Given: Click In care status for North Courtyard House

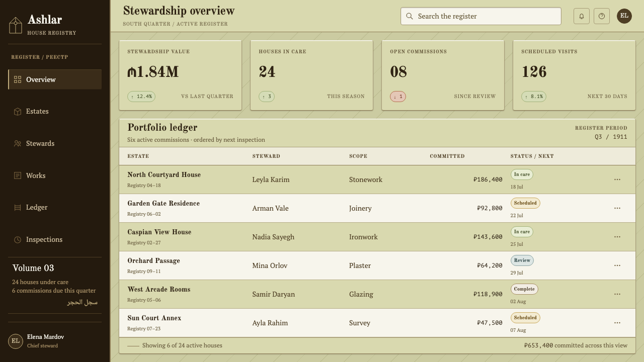Looking at the screenshot, I should (x=522, y=174).
